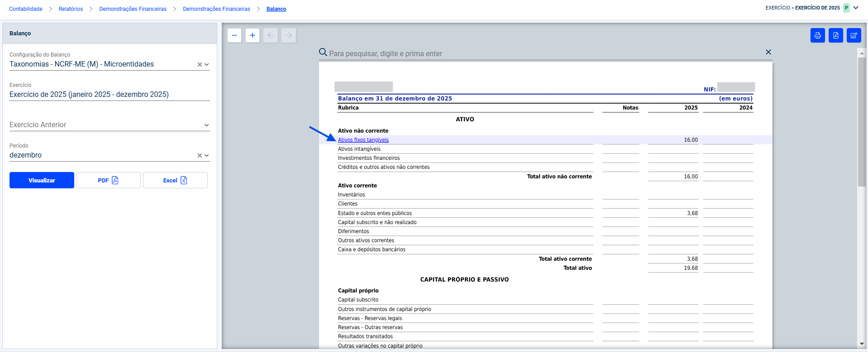868x354 pixels.
Task: Go back with the left arrow button
Action: coord(271,35)
